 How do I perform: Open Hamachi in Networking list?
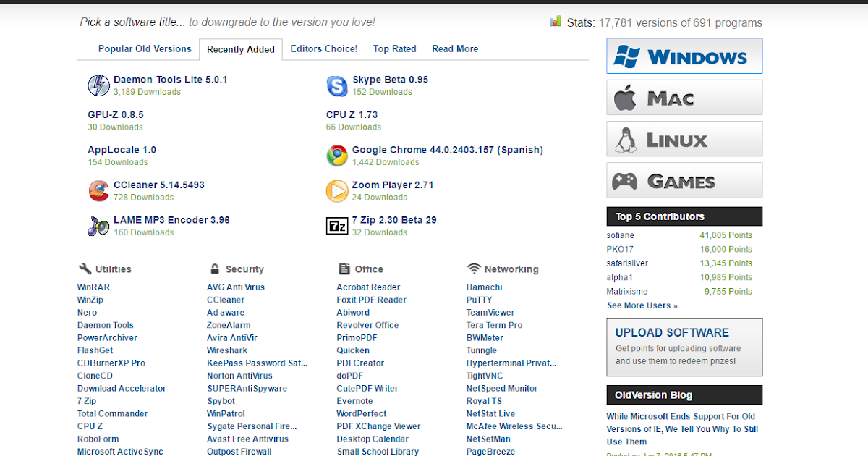pyautogui.click(x=485, y=287)
